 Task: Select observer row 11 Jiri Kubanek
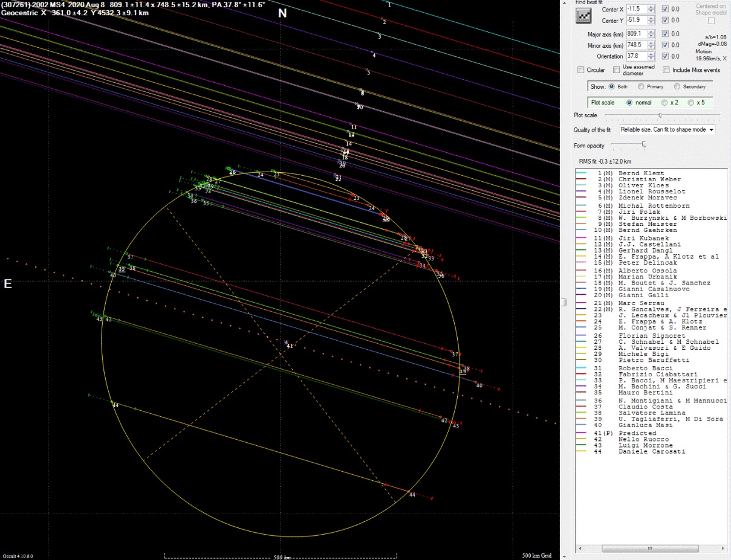[x=652, y=239]
